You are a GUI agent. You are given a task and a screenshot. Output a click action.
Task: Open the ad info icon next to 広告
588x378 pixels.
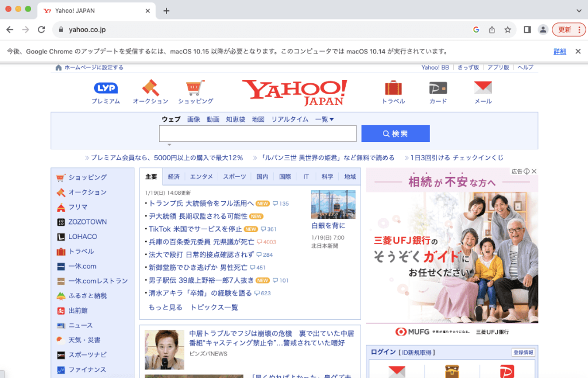527,171
